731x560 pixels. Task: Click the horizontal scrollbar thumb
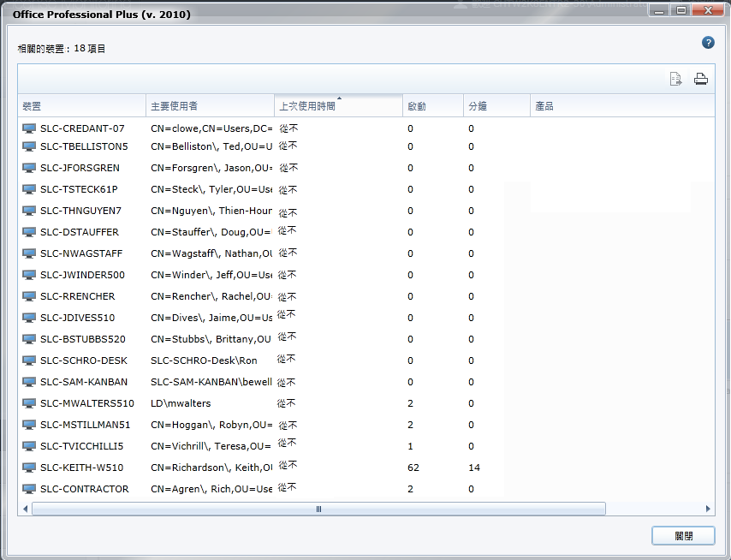click(318, 509)
